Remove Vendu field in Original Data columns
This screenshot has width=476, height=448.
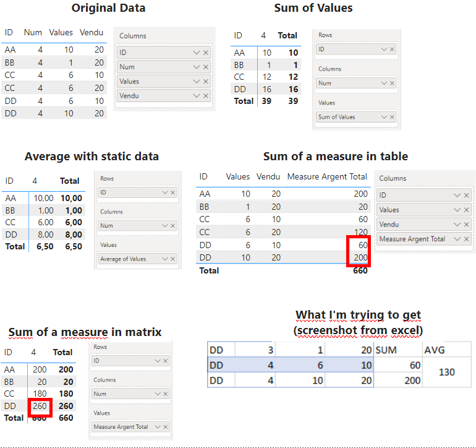(206, 96)
